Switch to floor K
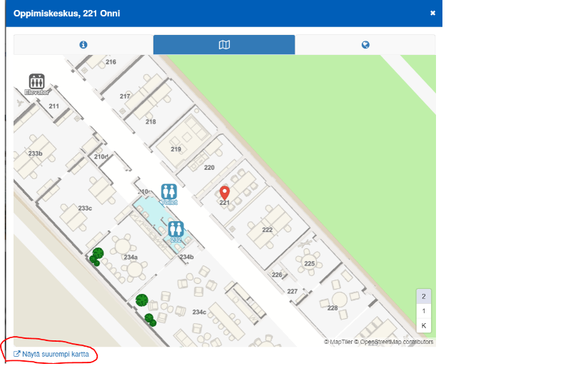588x366 pixels. point(423,325)
